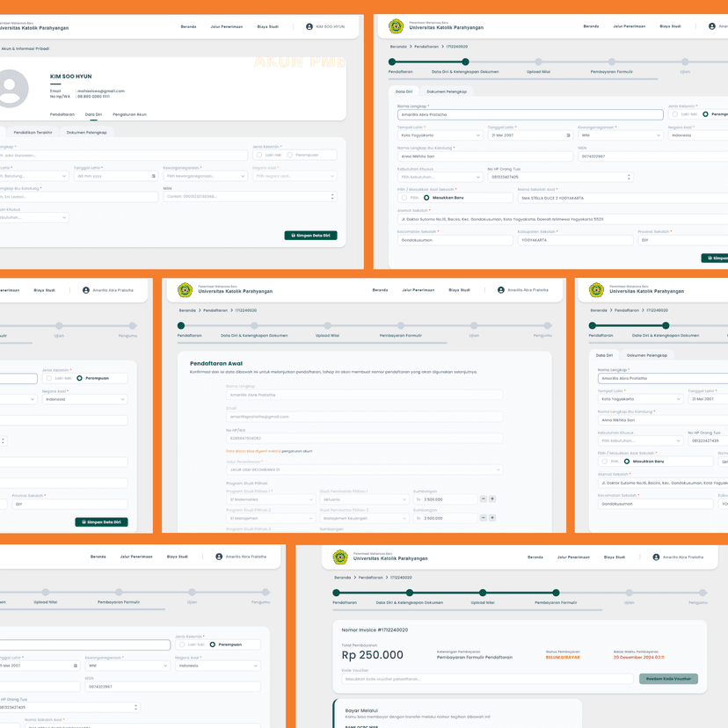Switch to the Pengaturan Akun tab
The width and height of the screenshot is (728, 728).
click(129, 114)
